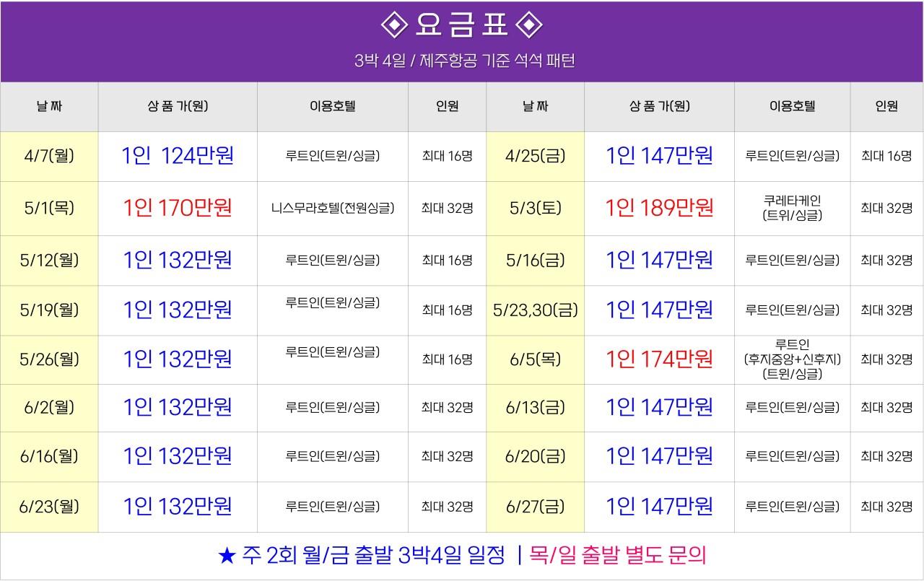924x581 pixels.
Task: Click the 최대 32명 cell for 6/23(월)
Action: [448, 507]
